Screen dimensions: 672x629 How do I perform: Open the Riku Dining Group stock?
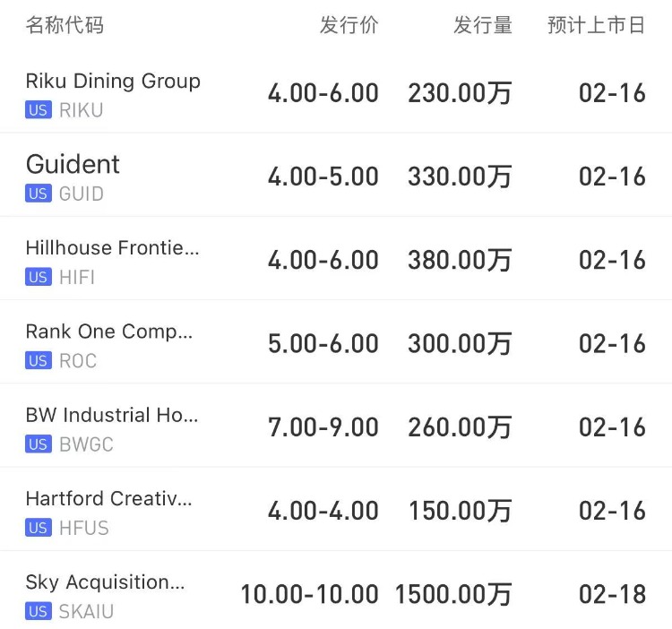coord(113,81)
